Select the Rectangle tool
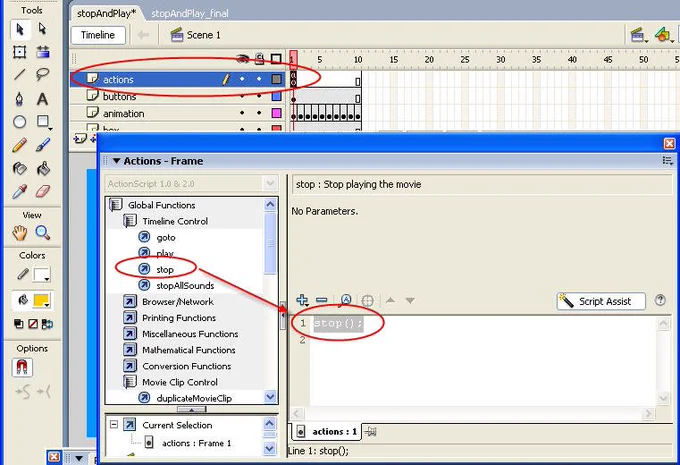Image resolution: width=680 pixels, height=465 pixels. [x=43, y=121]
